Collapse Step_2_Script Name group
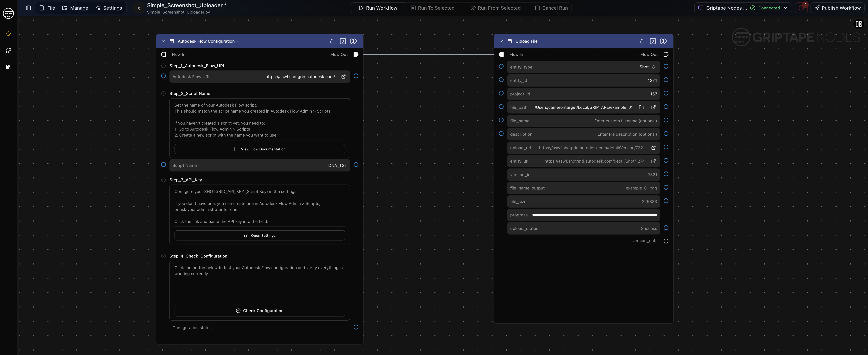The height and width of the screenshot is (355, 868). [163, 93]
